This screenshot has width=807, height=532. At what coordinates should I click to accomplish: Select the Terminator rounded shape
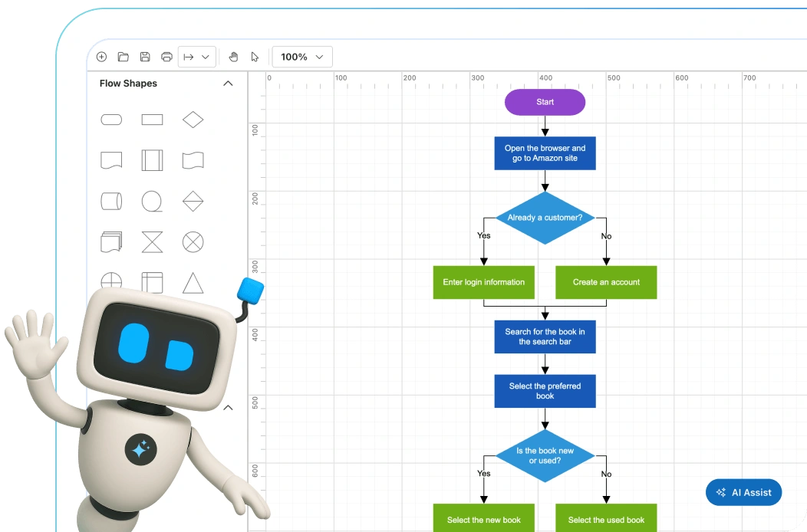[111, 120]
